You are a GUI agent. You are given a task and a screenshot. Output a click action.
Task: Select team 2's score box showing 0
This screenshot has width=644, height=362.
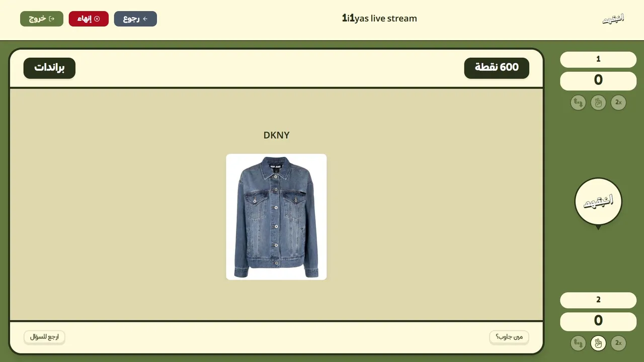[x=598, y=321]
